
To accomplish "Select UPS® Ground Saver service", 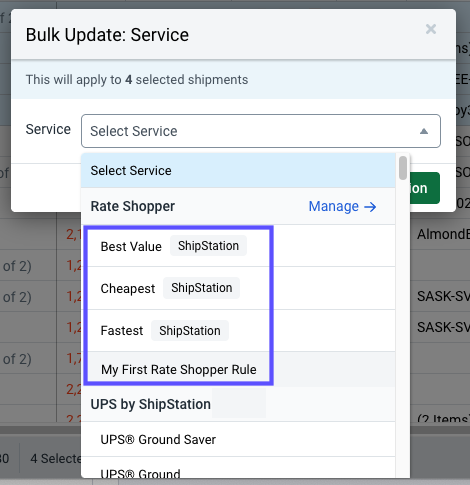I will click(x=238, y=439).
